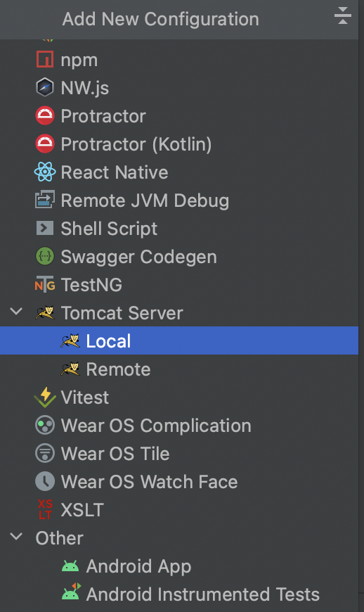Collapse all using the top-right icon
The height and width of the screenshot is (612, 364).
click(x=342, y=16)
